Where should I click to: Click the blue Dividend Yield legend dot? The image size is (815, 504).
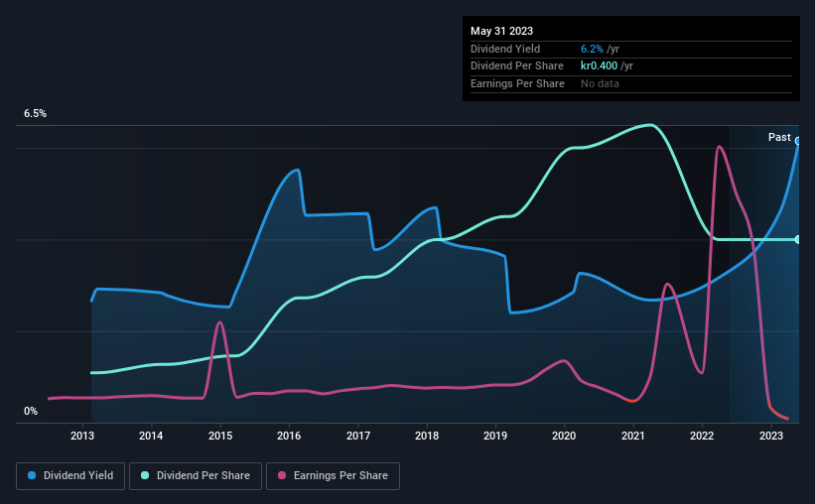pyautogui.click(x=32, y=475)
